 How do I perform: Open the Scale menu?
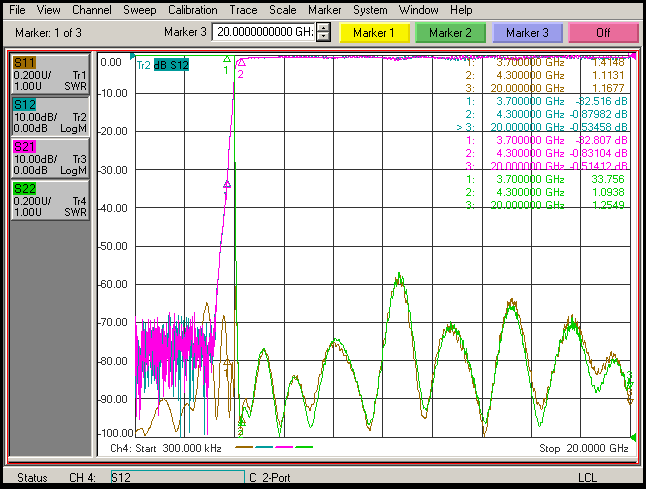[x=283, y=9]
